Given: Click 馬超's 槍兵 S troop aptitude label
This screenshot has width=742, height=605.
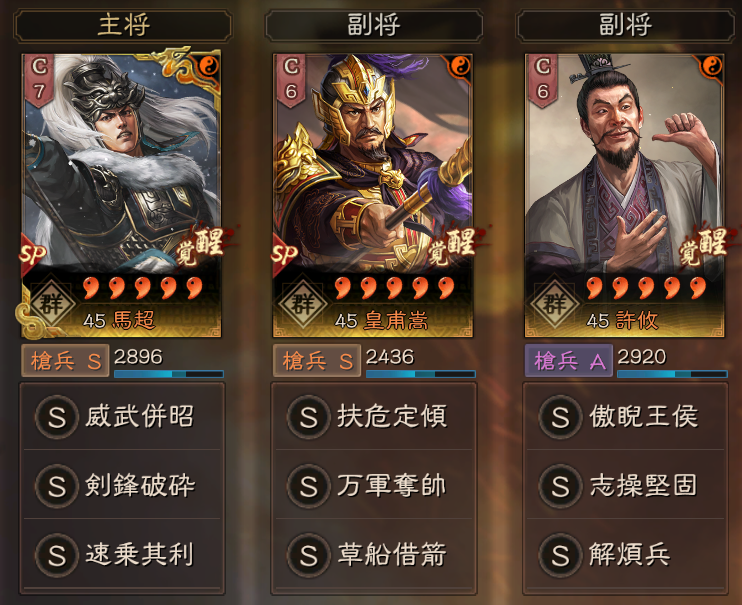Looking at the screenshot, I should [x=65, y=361].
